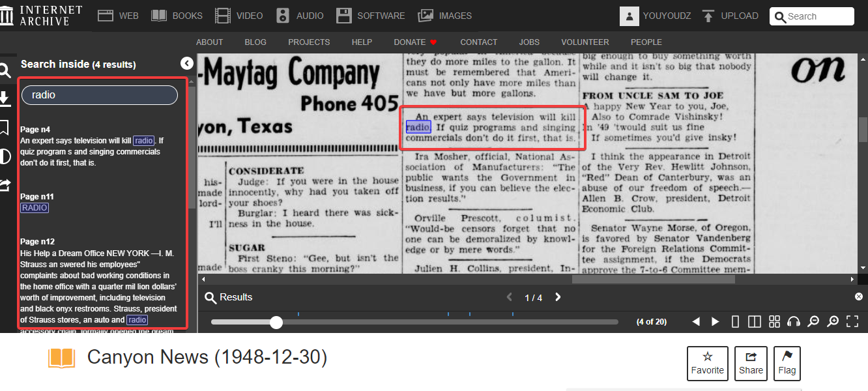Toggle fullscreen mode
868x391 pixels.
pos(852,321)
